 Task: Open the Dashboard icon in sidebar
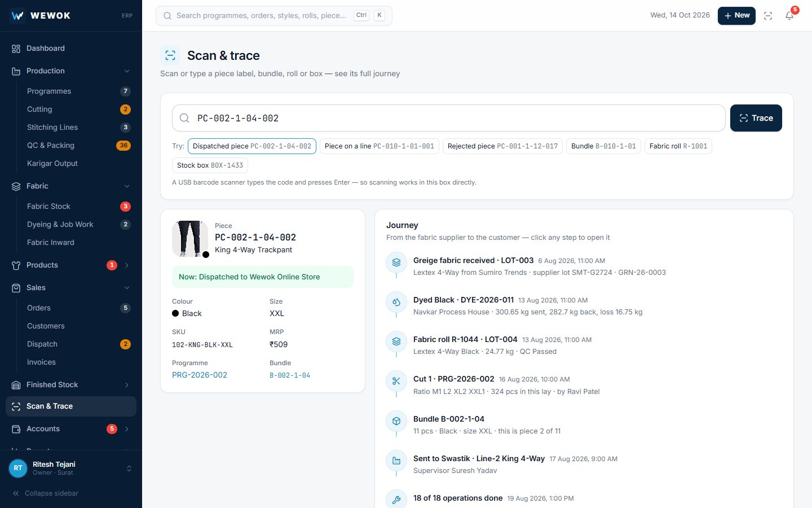click(16, 49)
